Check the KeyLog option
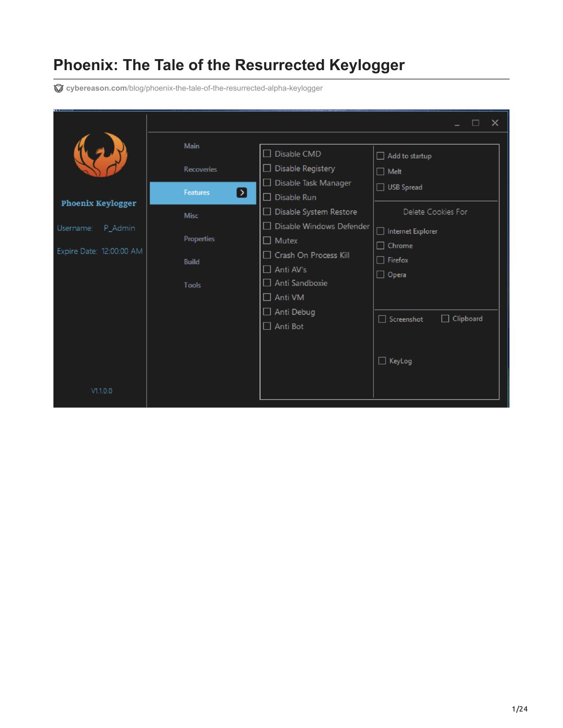This screenshot has width=563, height=728. [382, 361]
